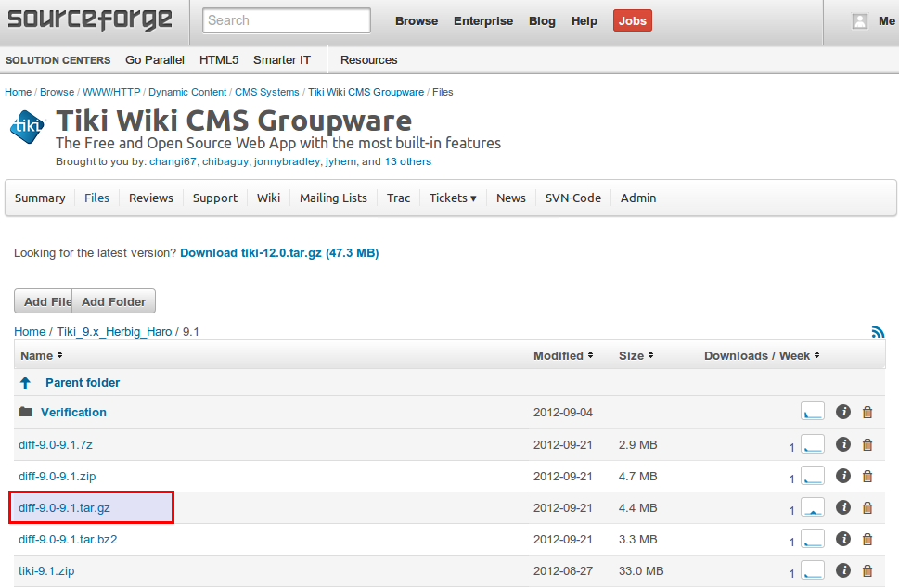Sort files by Name column
The height and width of the screenshot is (588, 899).
tap(41, 355)
